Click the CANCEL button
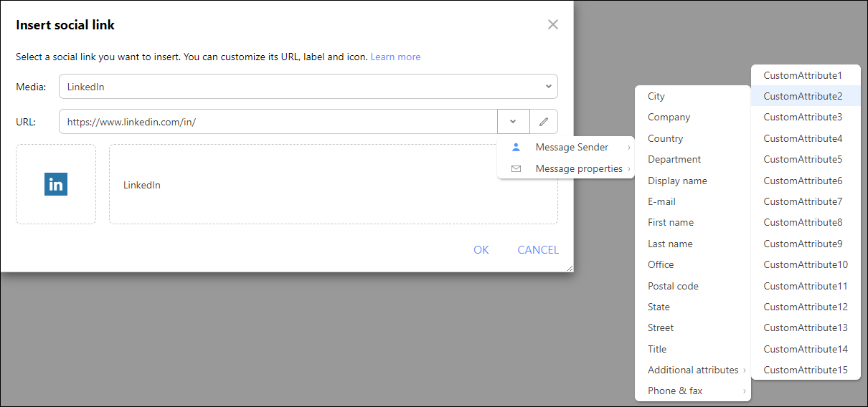 (538, 249)
